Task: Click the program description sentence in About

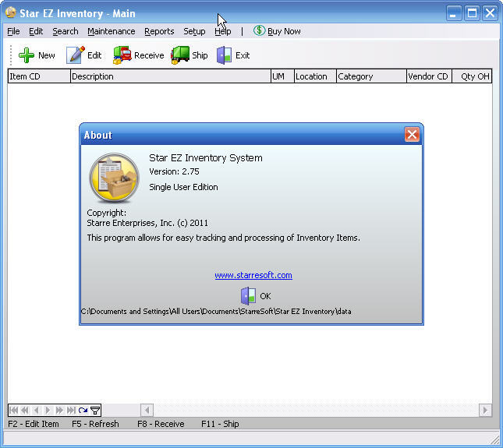Action: pos(224,238)
